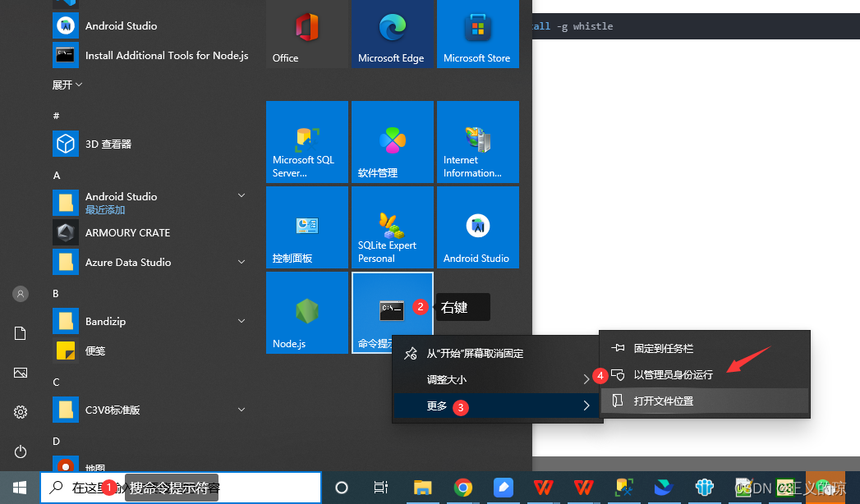Open Pictures from the left rail
The height and width of the screenshot is (504, 860).
(x=21, y=373)
